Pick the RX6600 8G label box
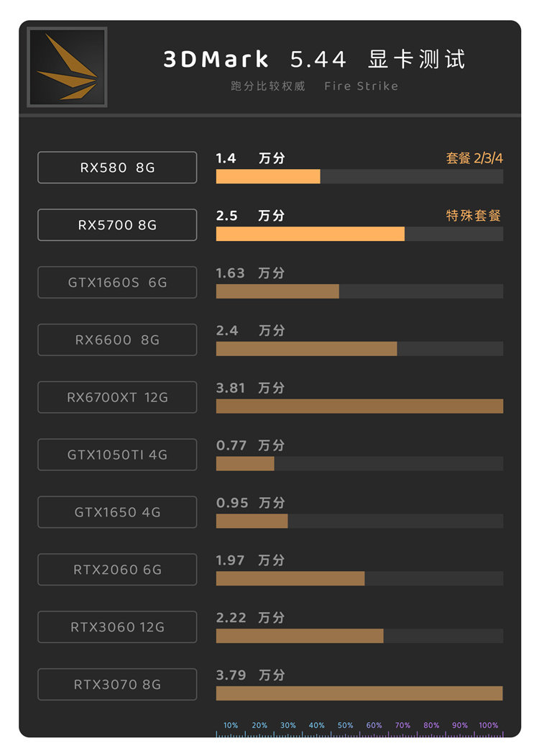The image size is (539, 756). 117,340
